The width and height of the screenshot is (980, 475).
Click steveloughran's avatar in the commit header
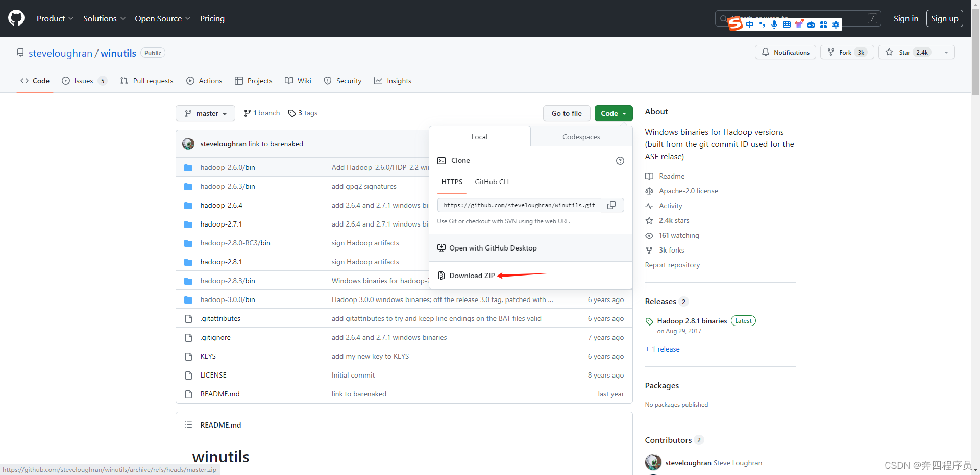tap(188, 144)
